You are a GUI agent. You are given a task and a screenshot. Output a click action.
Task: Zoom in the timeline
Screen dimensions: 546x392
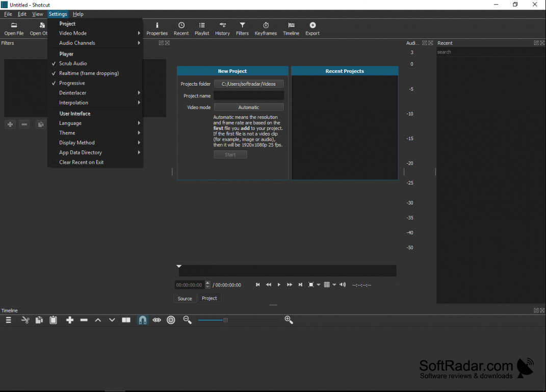click(x=289, y=320)
